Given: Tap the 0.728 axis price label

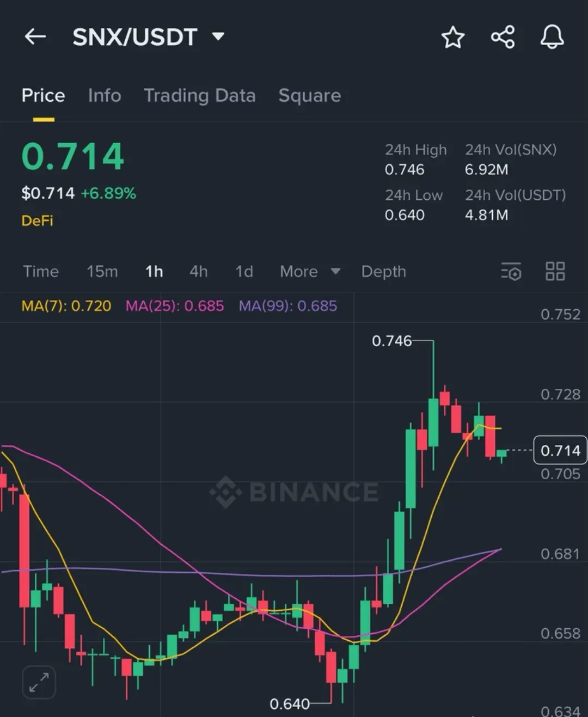Looking at the screenshot, I should pos(560,394).
